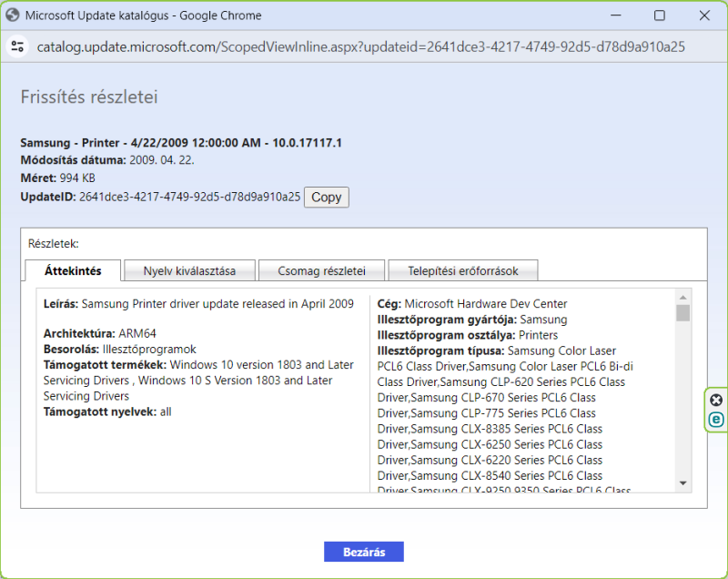Click the Bezárás button
Image resolution: width=728 pixels, height=579 pixels.
(363, 552)
